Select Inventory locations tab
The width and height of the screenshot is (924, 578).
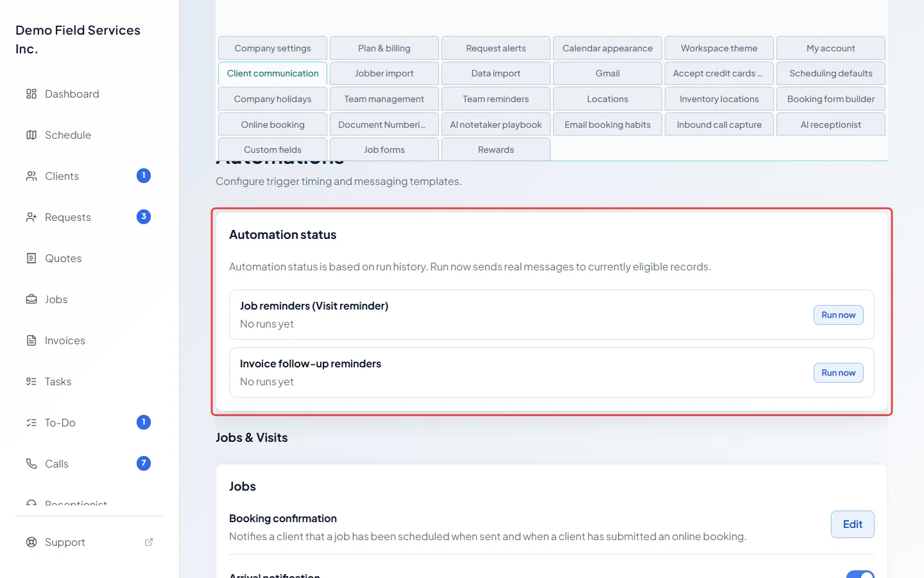click(x=719, y=99)
